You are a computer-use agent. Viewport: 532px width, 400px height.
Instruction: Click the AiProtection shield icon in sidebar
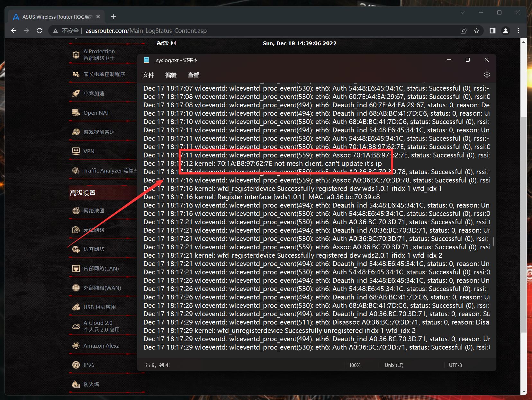tap(76, 55)
